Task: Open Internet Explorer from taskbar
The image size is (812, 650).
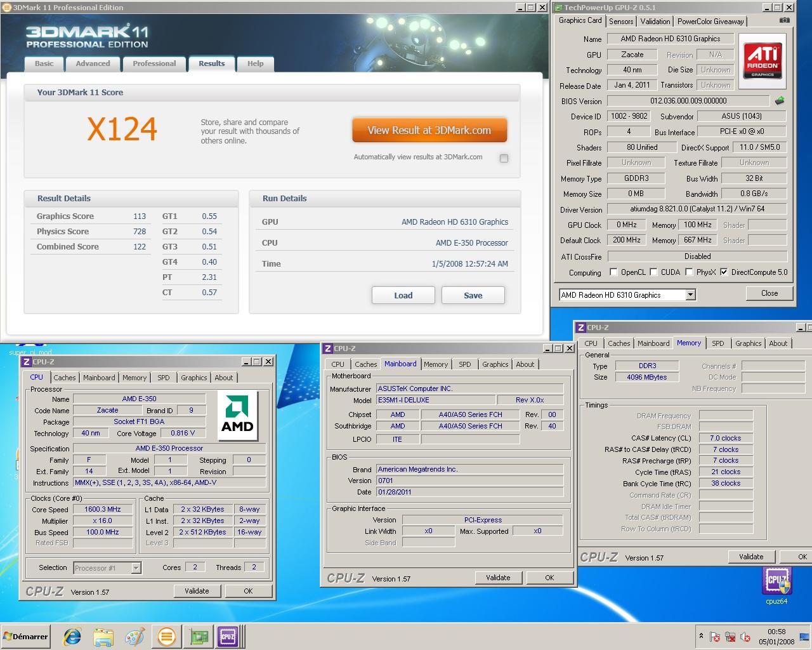Action: [73, 637]
